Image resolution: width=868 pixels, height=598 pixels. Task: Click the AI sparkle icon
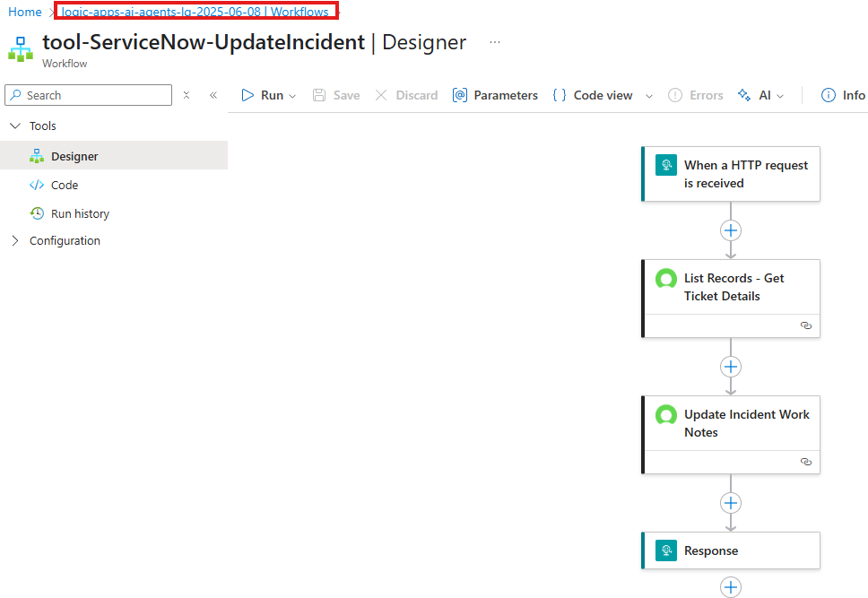(x=744, y=95)
